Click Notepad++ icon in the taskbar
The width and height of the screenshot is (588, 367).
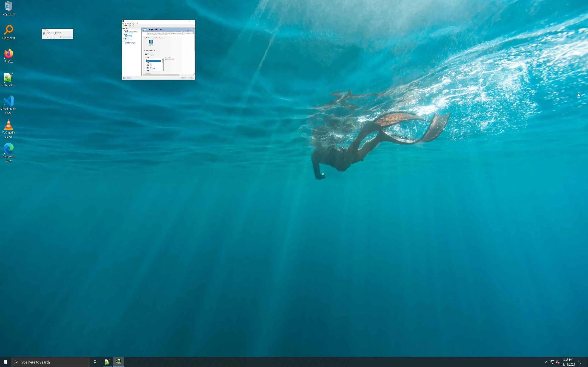click(107, 362)
